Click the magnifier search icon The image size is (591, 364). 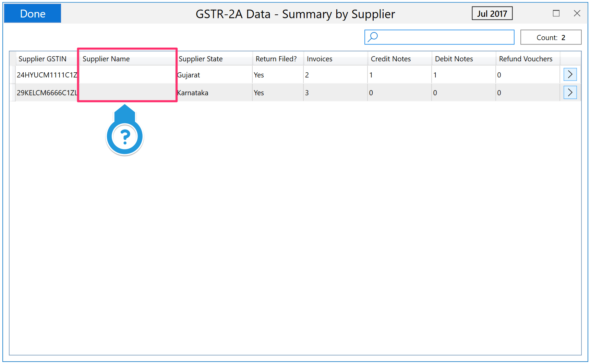(373, 37)
